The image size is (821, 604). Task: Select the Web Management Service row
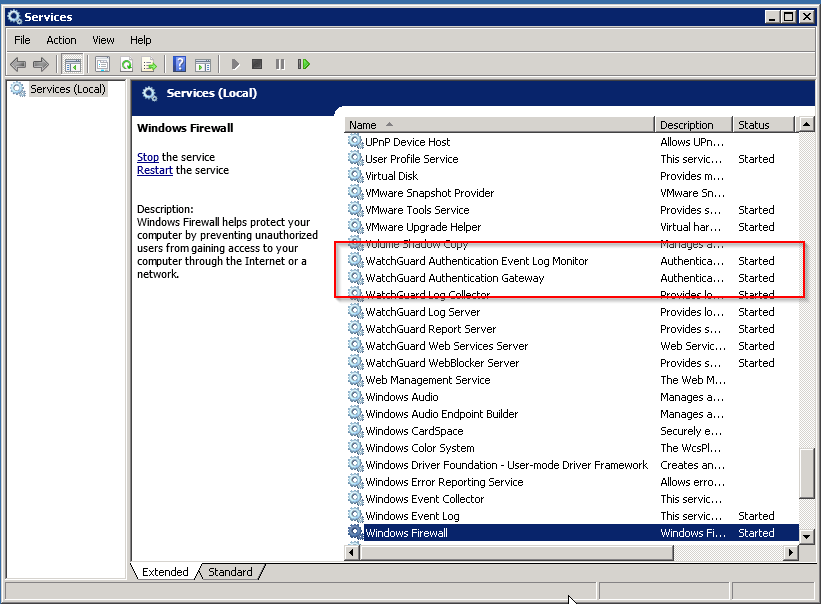[x=572, y=379]
